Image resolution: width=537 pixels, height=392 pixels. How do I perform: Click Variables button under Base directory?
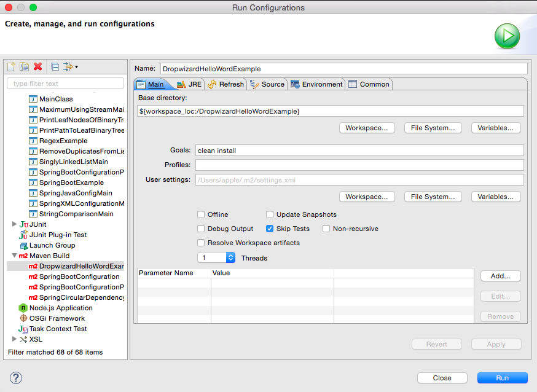[496, 128]
